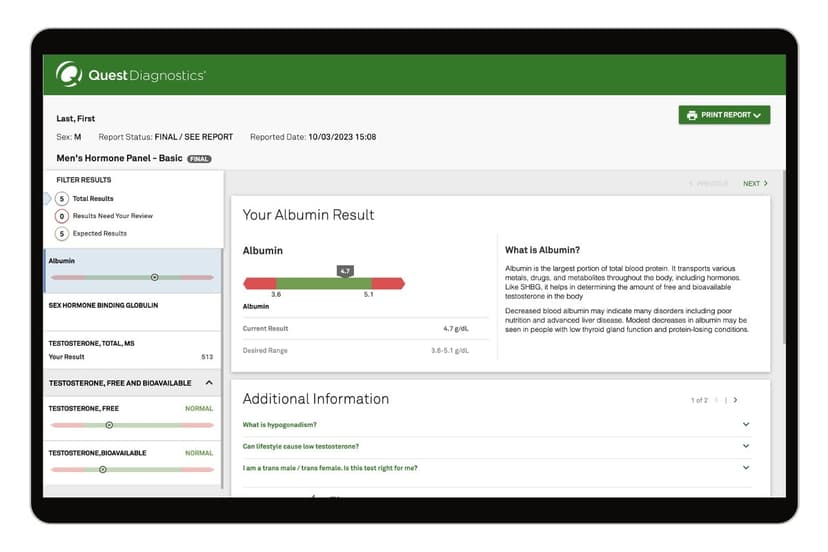Screen dimensions: 828x552
Task: Click the Albumin sidebar range marker
Action: coord(154,277)
